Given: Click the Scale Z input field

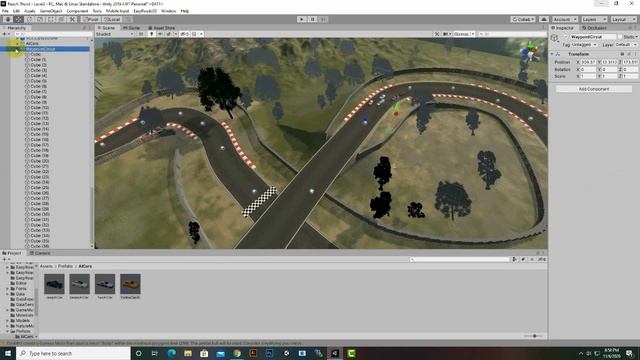Looking at the screenshot, I should [x=630, y=76].
